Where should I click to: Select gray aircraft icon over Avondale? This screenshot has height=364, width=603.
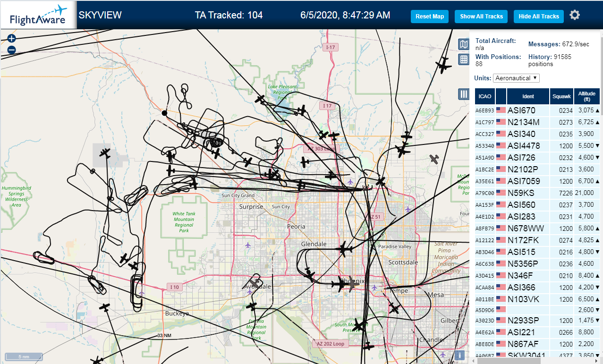256,283
